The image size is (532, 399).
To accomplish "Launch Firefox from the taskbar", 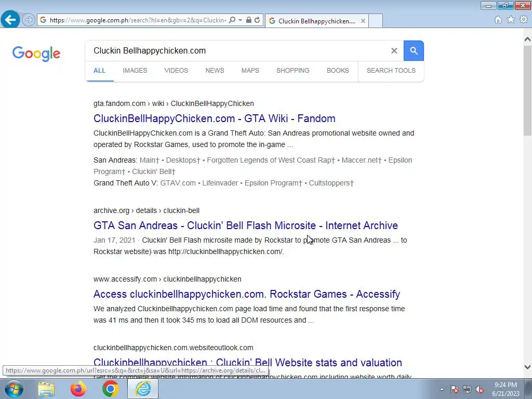I will (x=78, y=389).
